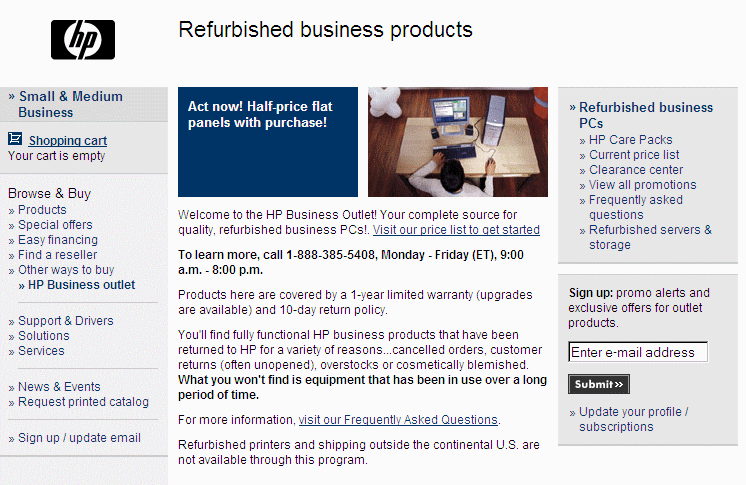
Task: Select Easy financing link
Action: (58, 240)
